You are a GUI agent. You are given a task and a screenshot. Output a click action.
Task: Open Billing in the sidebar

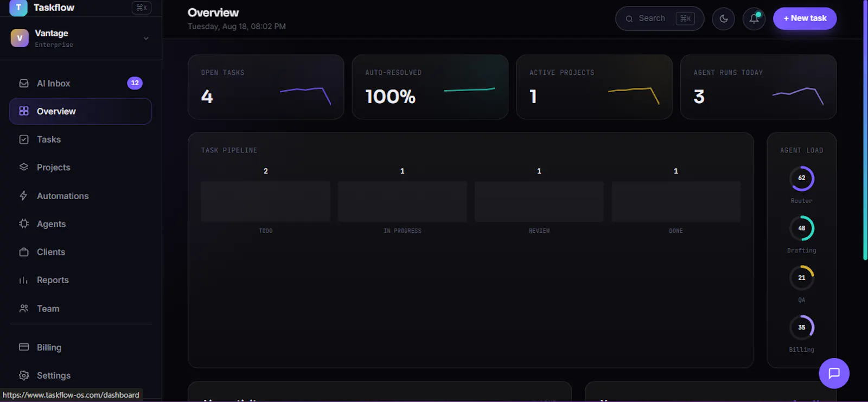coord(80,347)
